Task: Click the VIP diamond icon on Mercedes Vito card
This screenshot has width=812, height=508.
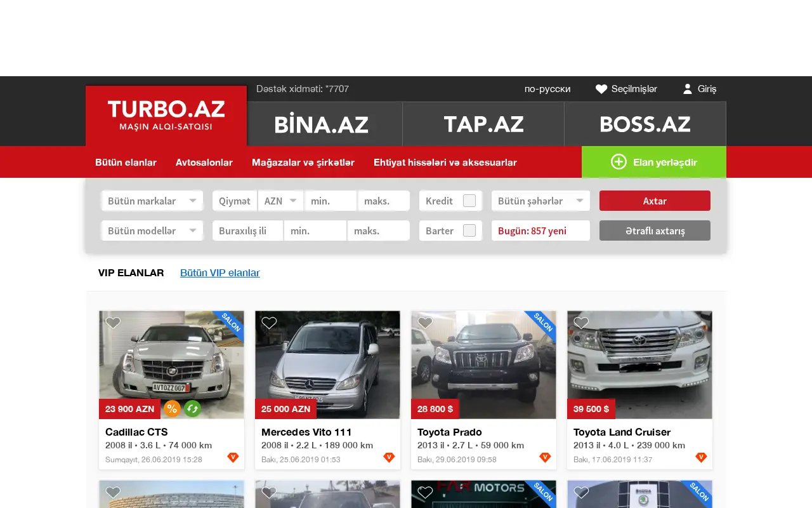Action: pyautogui.click(x=389, y=457)
